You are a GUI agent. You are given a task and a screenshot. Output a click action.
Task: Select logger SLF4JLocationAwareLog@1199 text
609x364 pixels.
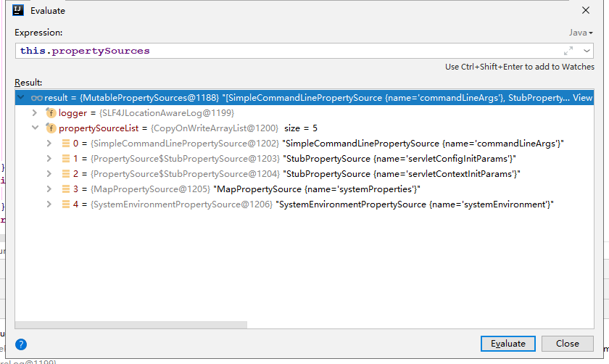(x=167, y=113)
